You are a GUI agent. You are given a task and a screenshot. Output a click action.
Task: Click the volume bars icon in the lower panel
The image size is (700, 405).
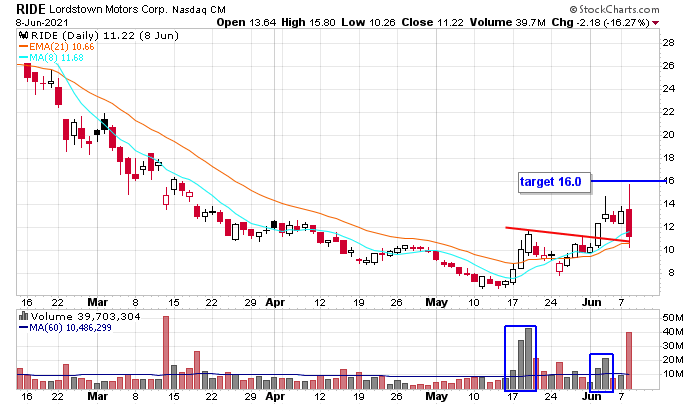tap(24, 316)
